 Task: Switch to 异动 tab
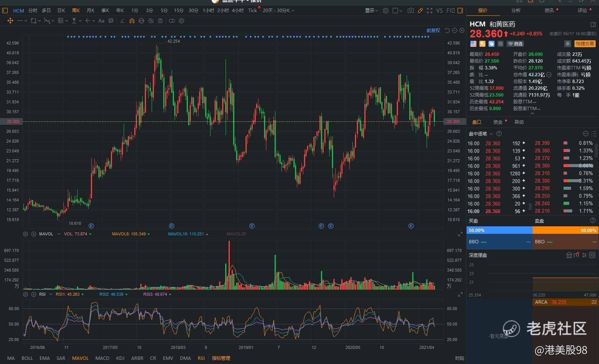pos(519,122)
